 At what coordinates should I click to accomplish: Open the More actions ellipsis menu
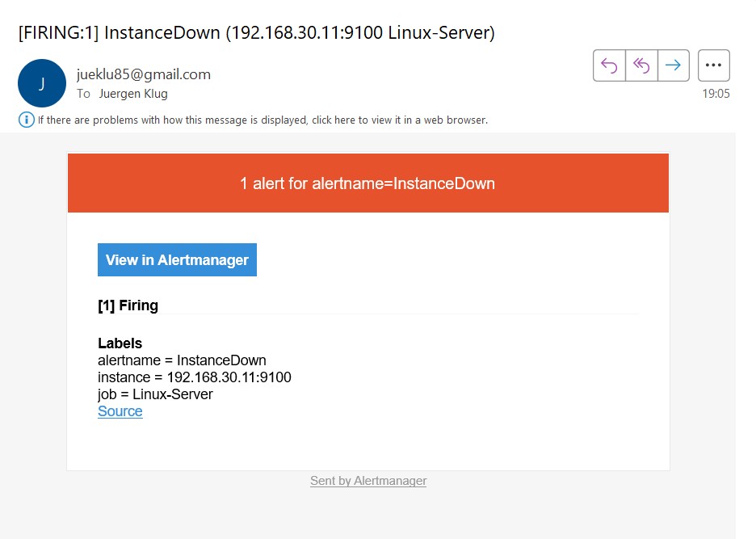(713, 65)
